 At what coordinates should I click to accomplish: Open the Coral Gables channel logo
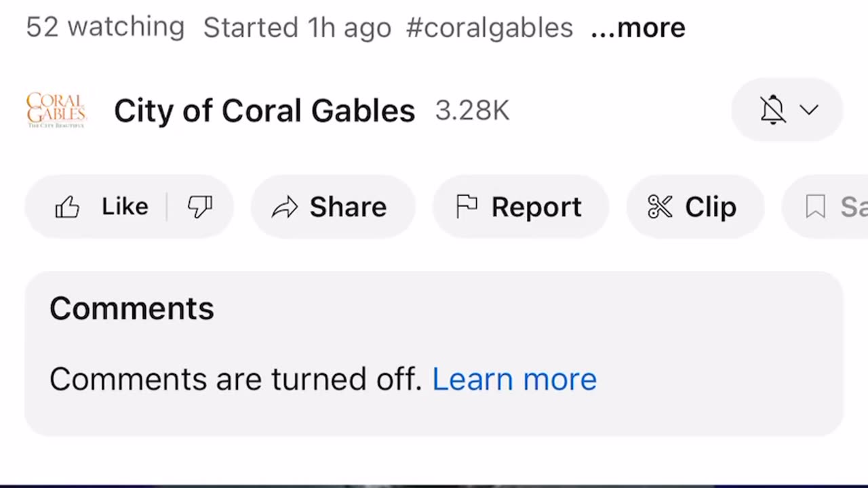click(x=56, y=110)
